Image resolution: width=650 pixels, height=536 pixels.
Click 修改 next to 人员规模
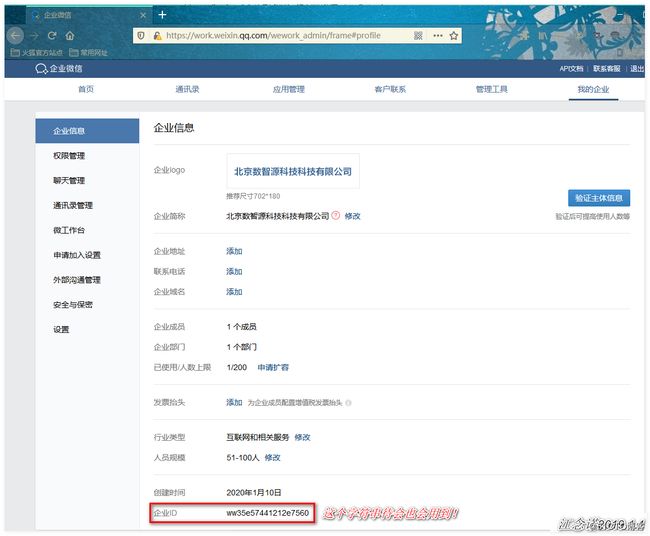pos(272,458)
